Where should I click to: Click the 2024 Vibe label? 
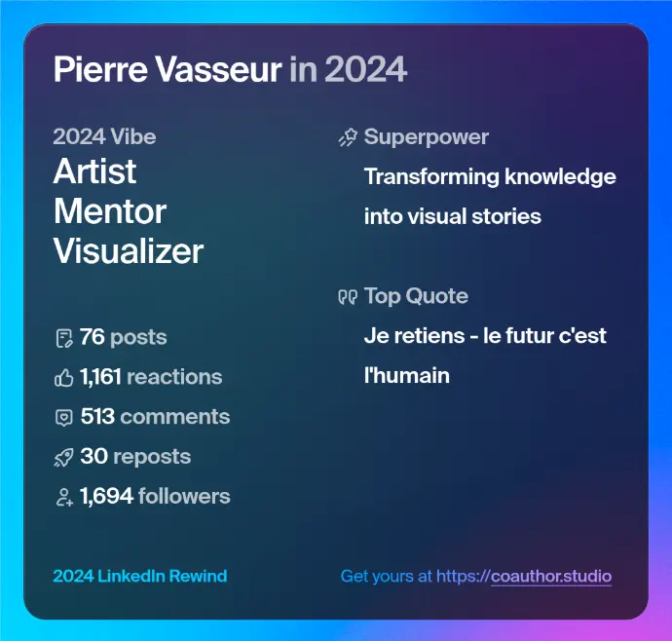pyautogui.click(x=104, y=136)
